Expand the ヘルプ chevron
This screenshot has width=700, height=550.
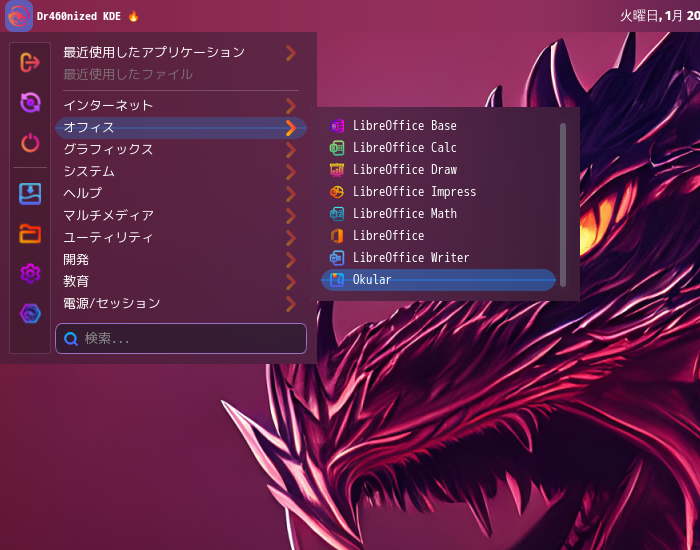click(291, 193)
